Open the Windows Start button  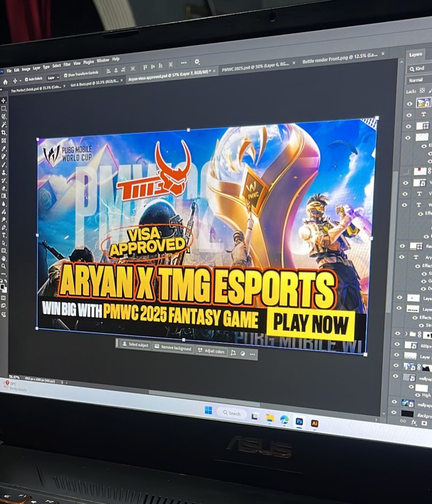209,410
